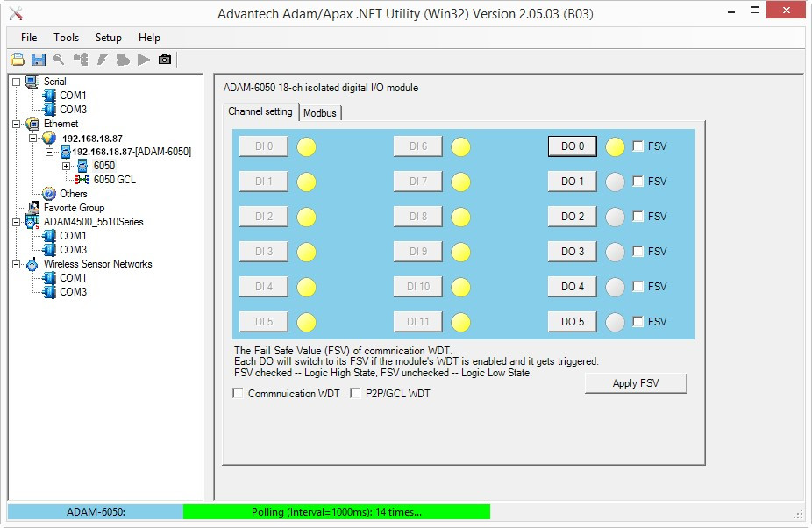Click the Search magnifier toolbar icon
The height and width of the screenshot is (528, 812).
[x=59, y=60]
